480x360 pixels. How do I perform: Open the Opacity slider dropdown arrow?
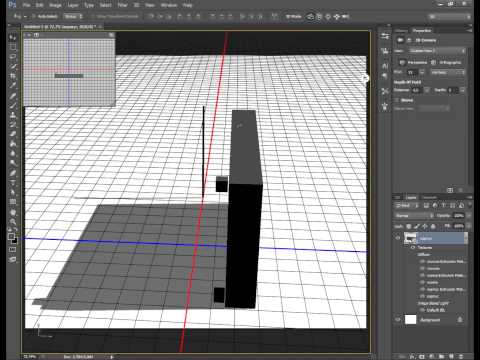(x=468, y=216)
